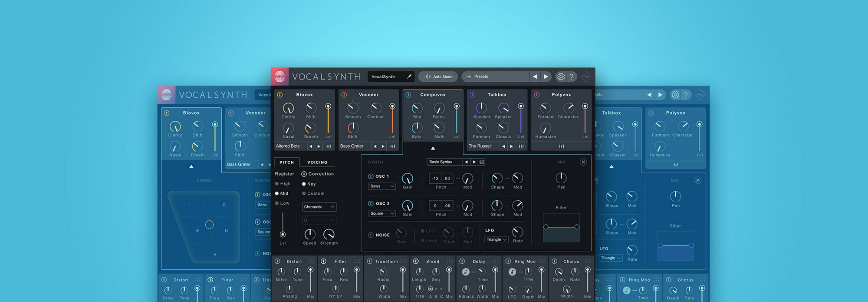Toggle OSC 2 power button
868x302 pixels.
pos(371,203)
